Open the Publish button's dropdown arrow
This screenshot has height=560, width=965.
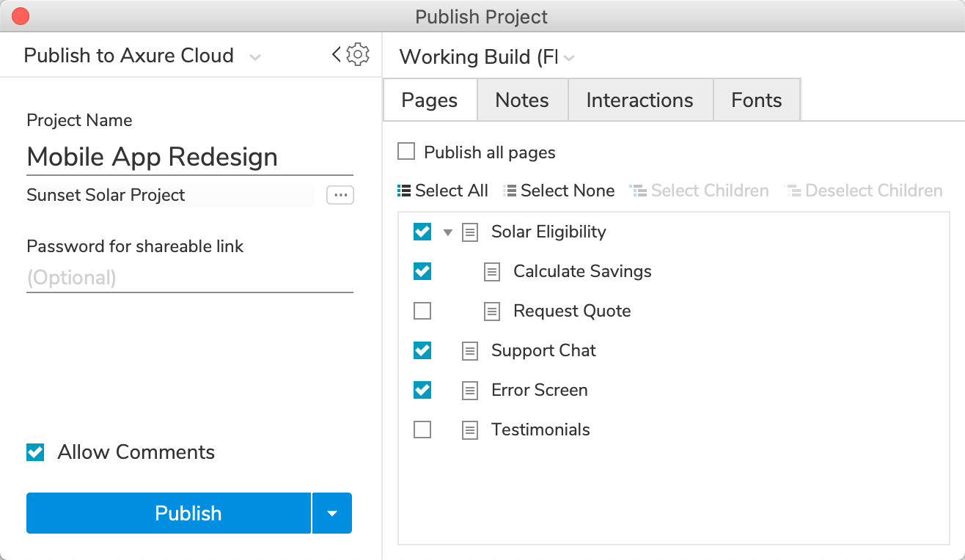(332, 513)
